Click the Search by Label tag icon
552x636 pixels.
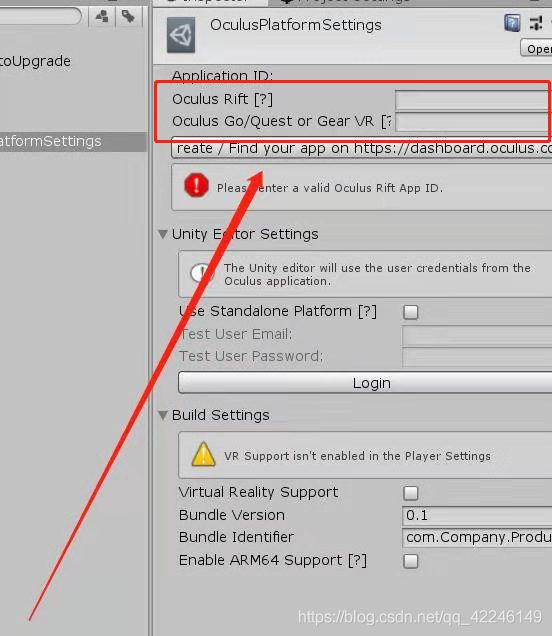(128, 17)
